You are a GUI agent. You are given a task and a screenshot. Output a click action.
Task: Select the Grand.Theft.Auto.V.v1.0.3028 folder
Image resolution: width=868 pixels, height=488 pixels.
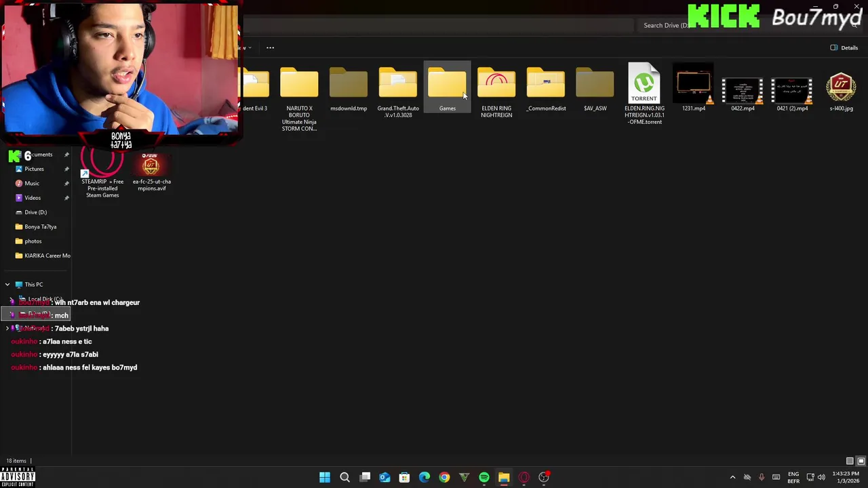pos(398,93)
